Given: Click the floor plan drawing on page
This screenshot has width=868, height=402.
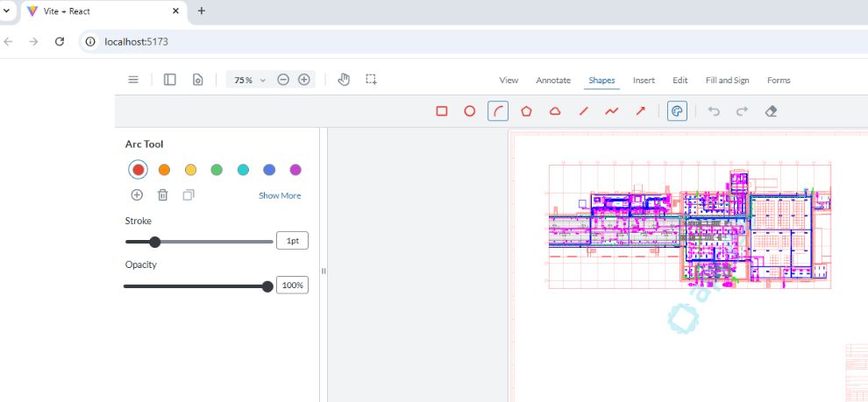Looking at the screenshot, I should point(690,226).
